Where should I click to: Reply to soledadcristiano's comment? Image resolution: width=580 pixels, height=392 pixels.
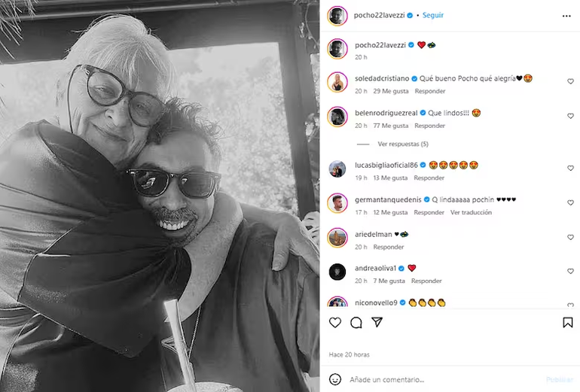[430, 91]
